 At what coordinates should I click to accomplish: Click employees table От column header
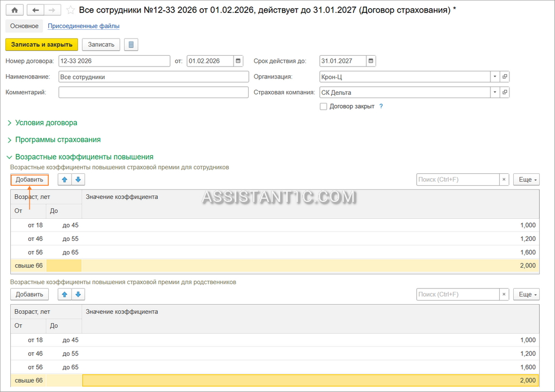coord(28,211)
